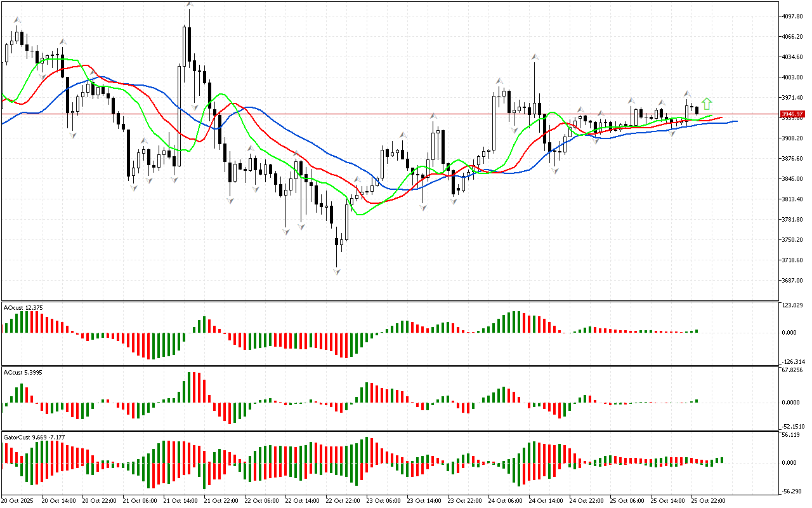812x508 pixels.
Task: Click the 4097.80 price scale label
Action: [793, 17]
